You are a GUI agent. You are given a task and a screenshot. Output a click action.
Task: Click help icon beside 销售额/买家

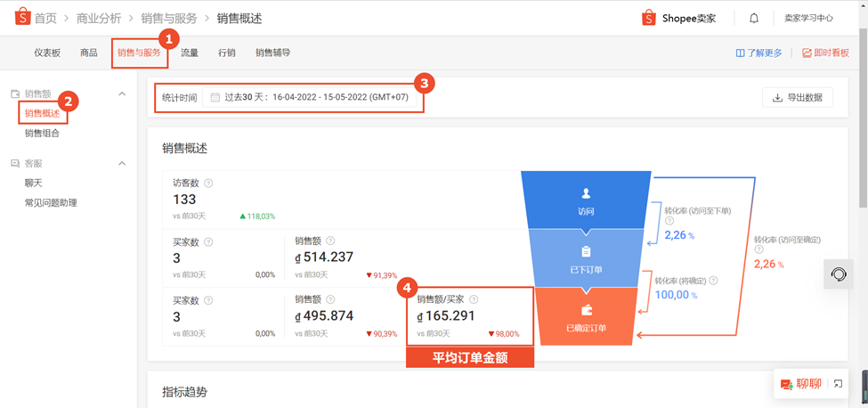pyautogui.click(x=474, y=299)
